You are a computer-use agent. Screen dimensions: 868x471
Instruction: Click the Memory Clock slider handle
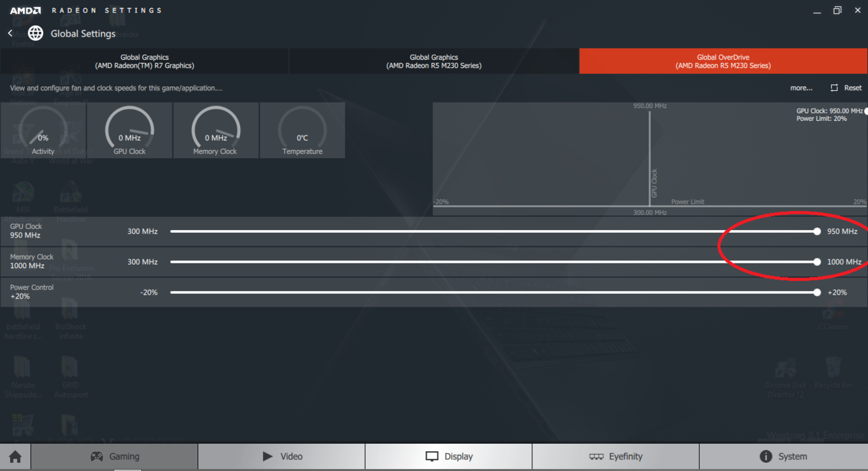(817, 262)
